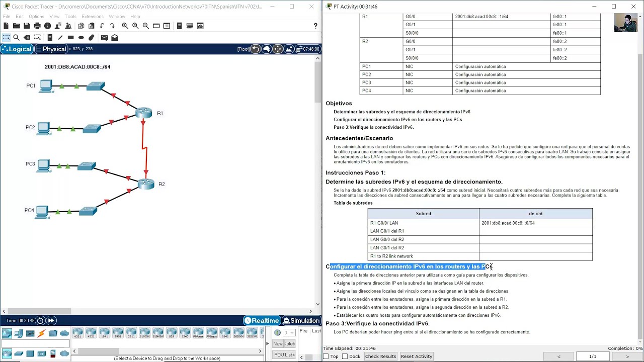Click the Add Complex PDU open envelope
The width and height of the screenshot is (644, 362).
point(115,37)
